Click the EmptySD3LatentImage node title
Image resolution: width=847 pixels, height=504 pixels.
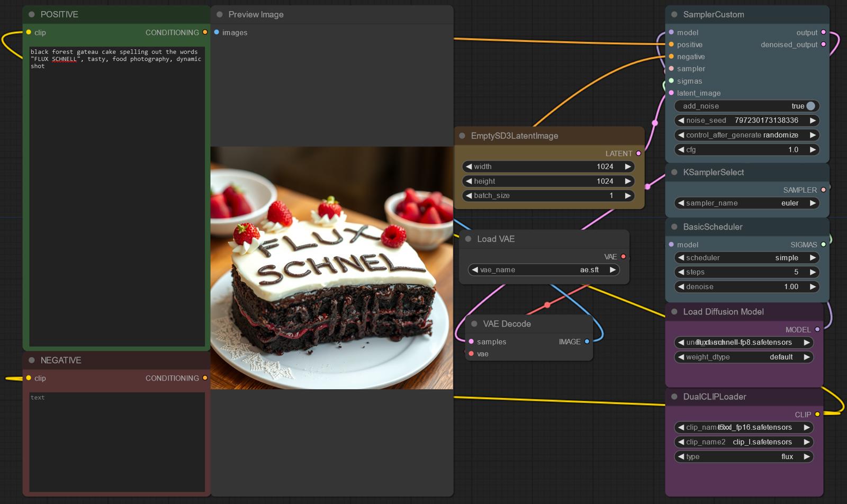[x=515, y=136]
